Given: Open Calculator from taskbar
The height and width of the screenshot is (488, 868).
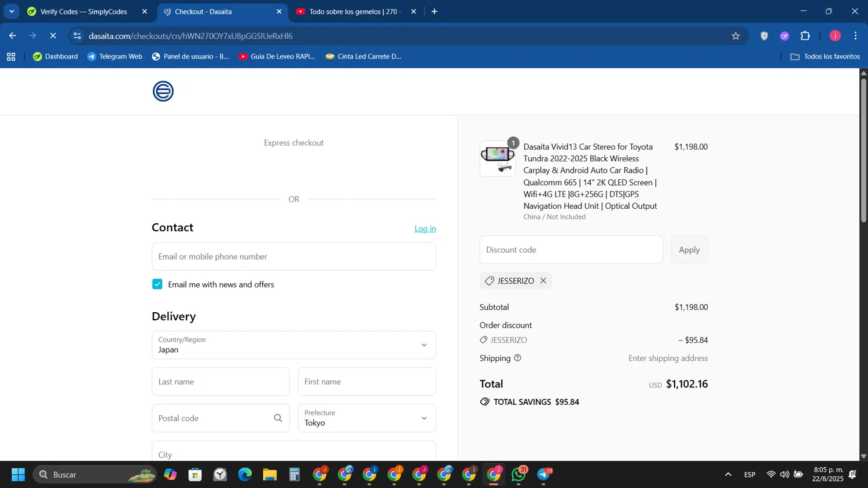Looking at the screenshot, I should (295, 475).
